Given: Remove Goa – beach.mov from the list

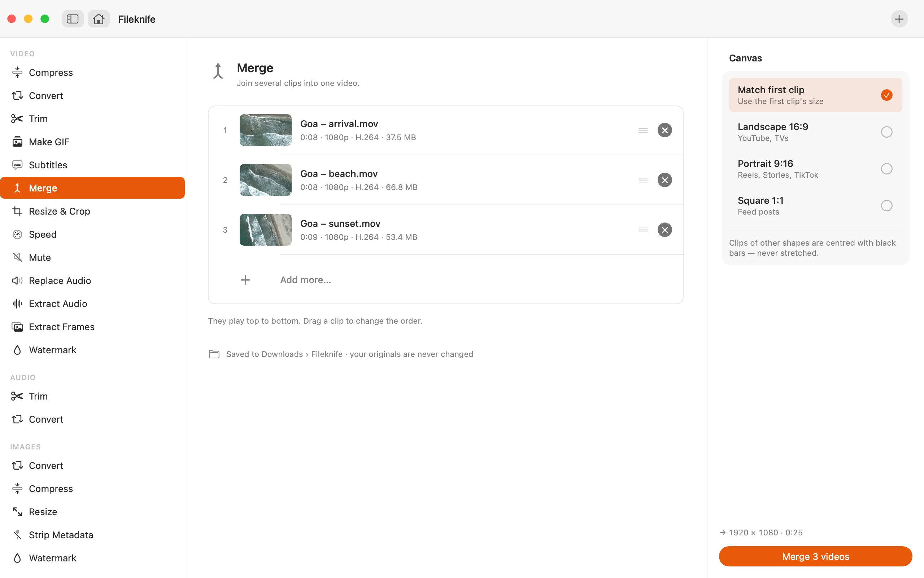Looking at the screenshot, I should [x=664, y=180].
